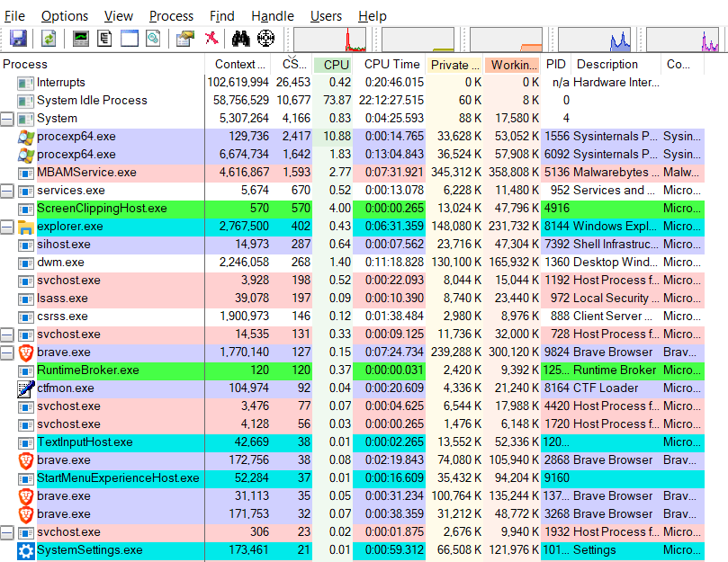Select the dwm.exe process row
The height and width of the screenshot is (562, 728).
tap(352, 263)
